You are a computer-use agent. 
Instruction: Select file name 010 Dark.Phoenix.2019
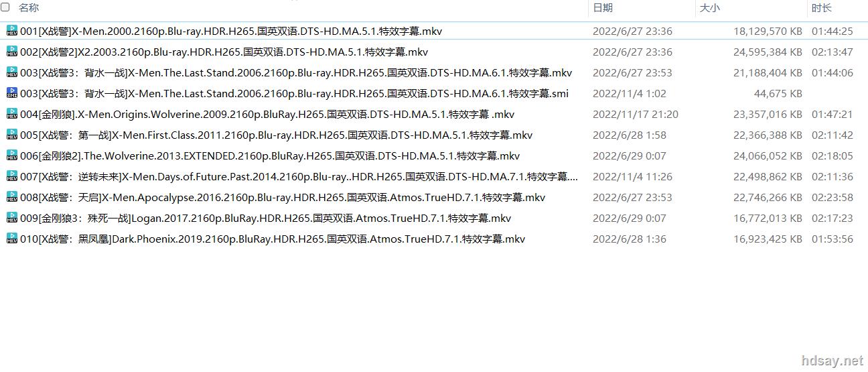(273, 239)
